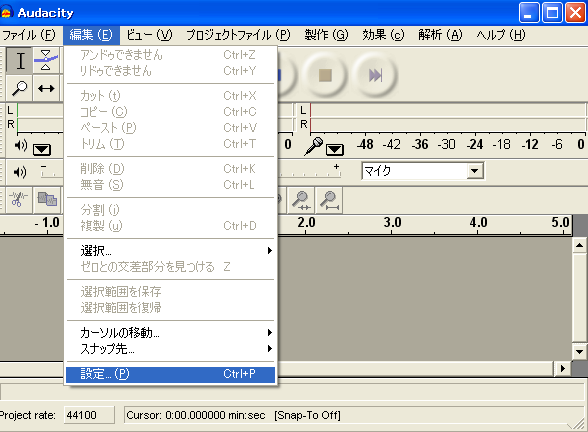Expand the スナップ先... submenu
The width and height of the screenshot is (588, 432).
(x=170, y=349)
